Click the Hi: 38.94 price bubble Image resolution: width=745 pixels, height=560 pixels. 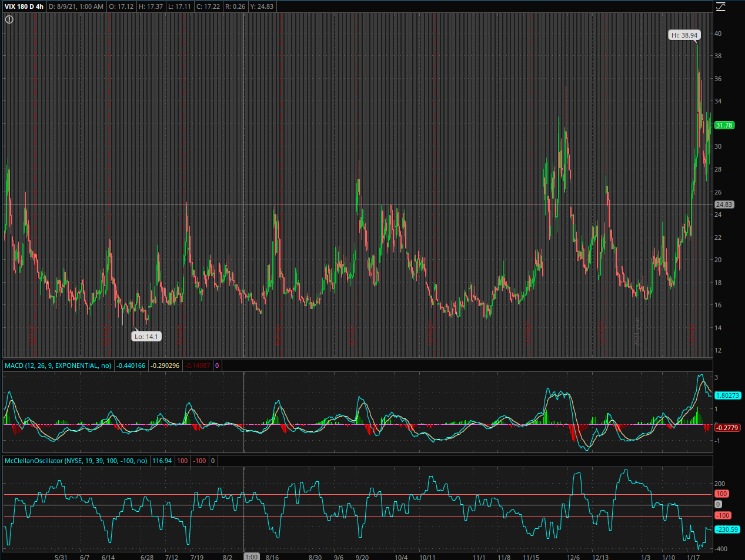point(684,35)
